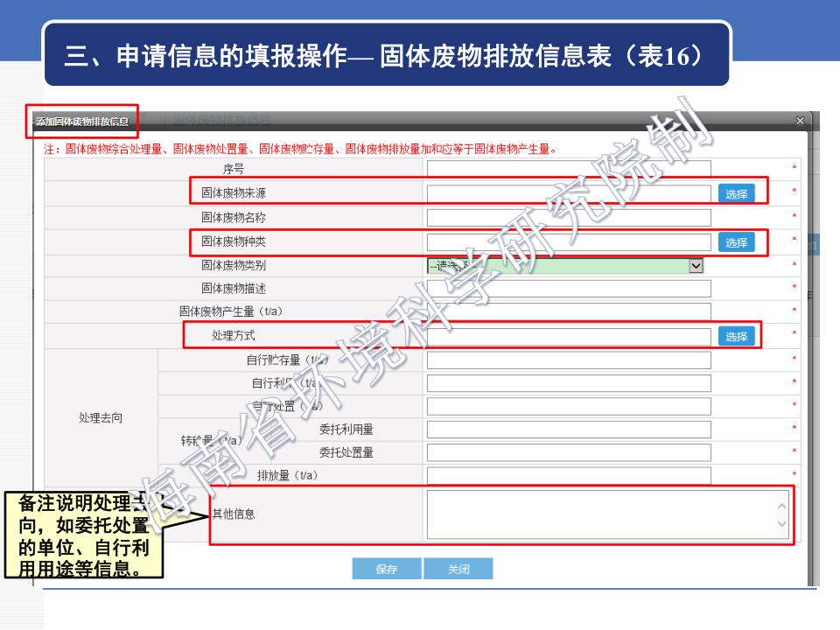Click the 固体废物产生量 input field

[569, 311]
